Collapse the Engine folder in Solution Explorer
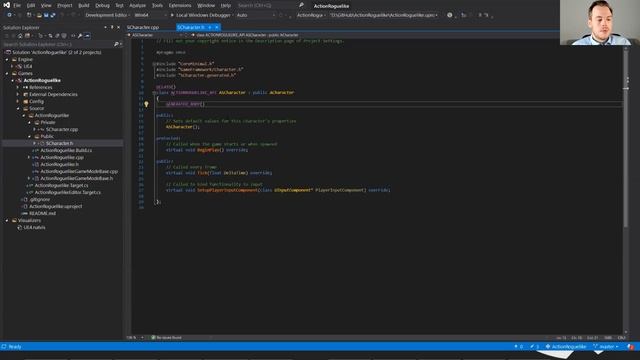The height and width of the screenshot is (360, 640). [7, 60]
